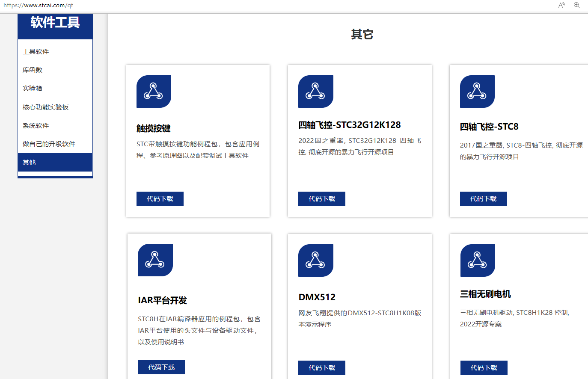The width and height of the screenshot is (588, 379).
Task: Activate the browser Read Aloud icon
Action: (x=561, y=5)
